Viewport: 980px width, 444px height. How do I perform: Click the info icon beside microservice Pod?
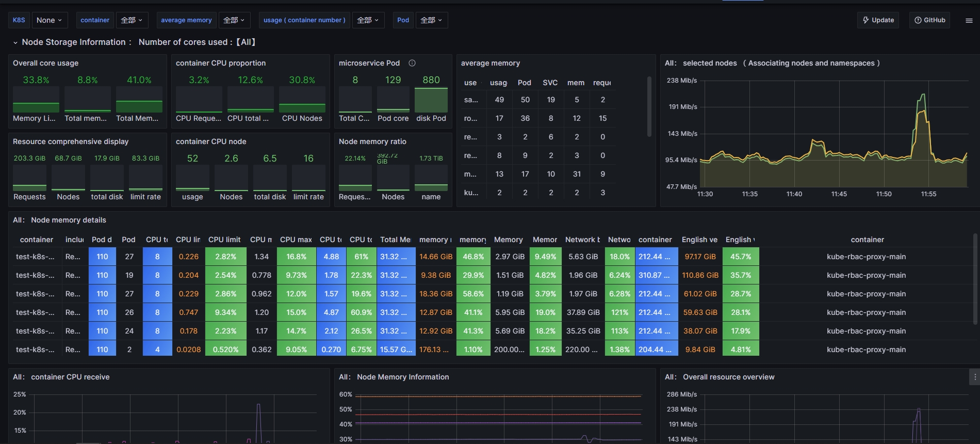412,63
